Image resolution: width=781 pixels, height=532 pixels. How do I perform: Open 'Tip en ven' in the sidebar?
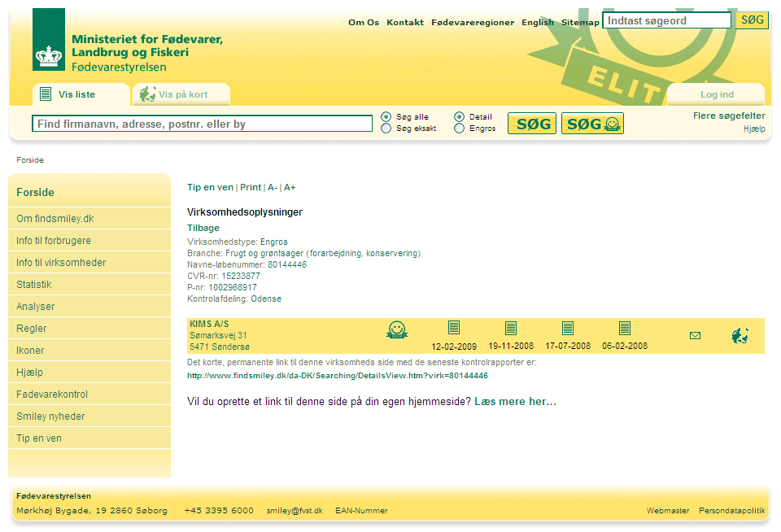click(39, 438)
